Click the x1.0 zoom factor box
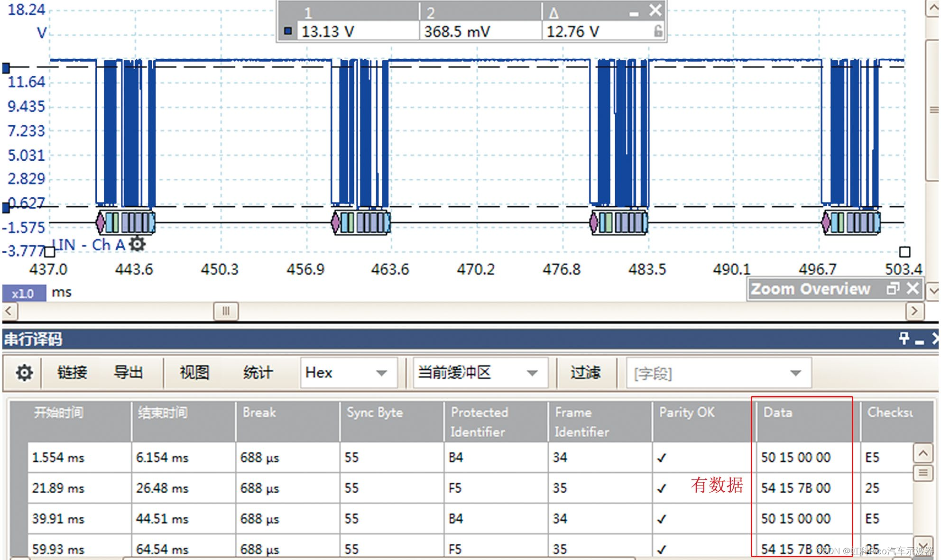Screen dimensions: 941x560 coord(24,293)
